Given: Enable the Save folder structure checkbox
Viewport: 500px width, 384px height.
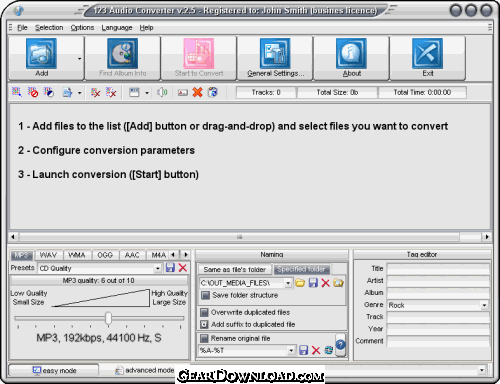Looking at the screenshot, I should click(205, 295).
